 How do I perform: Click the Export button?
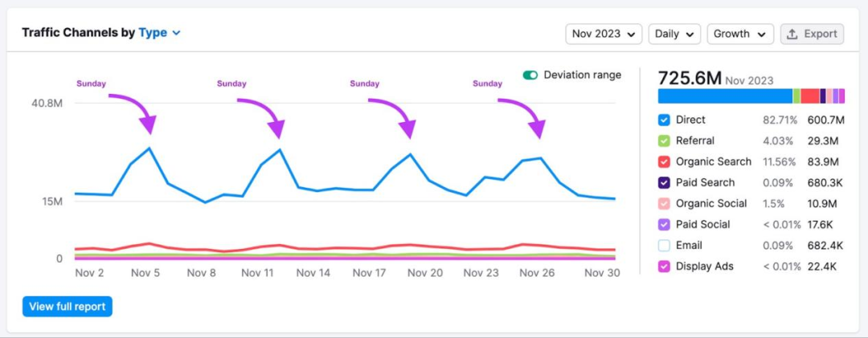coord(812,34)
